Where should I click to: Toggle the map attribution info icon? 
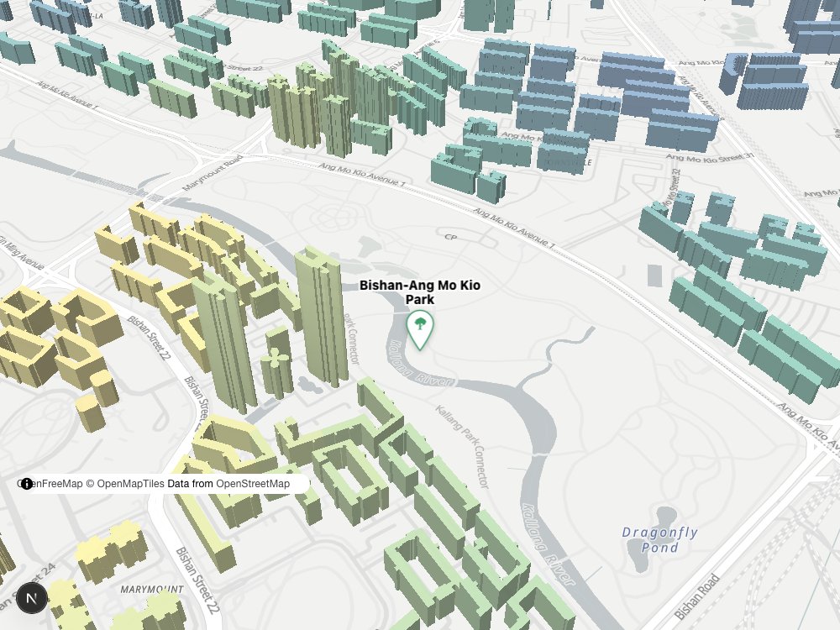[26, 484]
